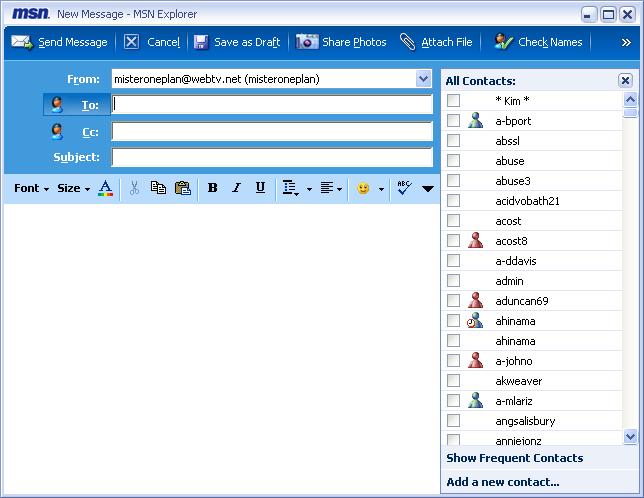The width and height of the screenshot is (644, 498).
Task: Open the From address dropdown arrow
Action: pos(423,79)
